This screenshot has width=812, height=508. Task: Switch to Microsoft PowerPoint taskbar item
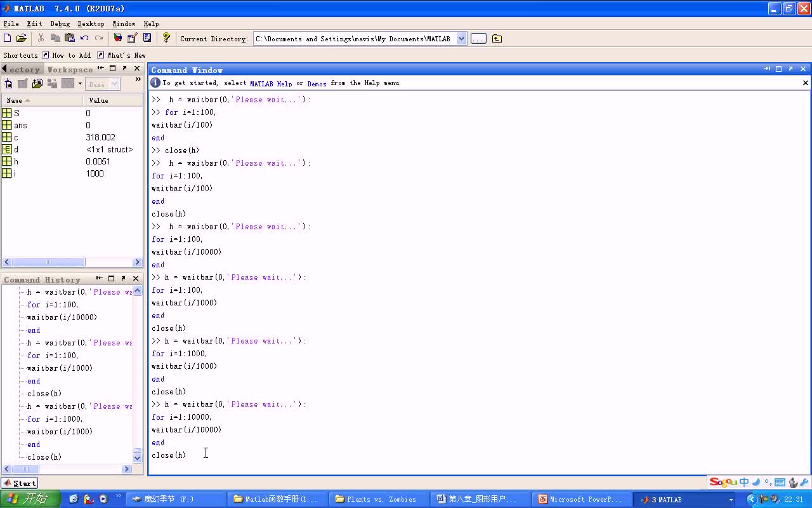(x=582, y=499)
